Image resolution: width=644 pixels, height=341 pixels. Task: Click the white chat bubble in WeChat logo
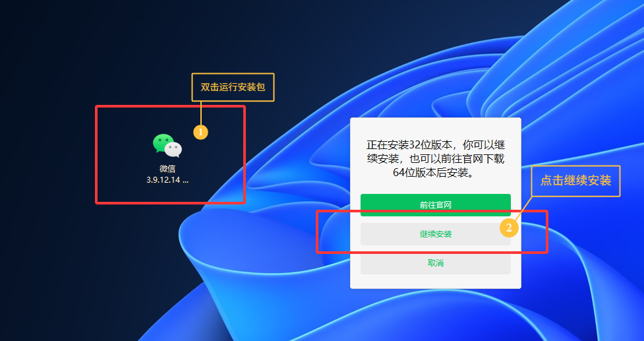(174, 150)
